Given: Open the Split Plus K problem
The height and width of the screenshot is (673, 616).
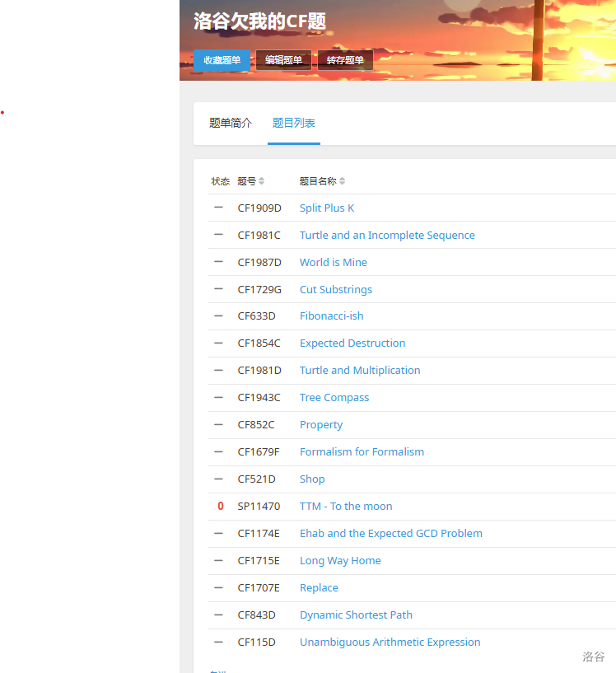Looking at the screenshot, I should coord(327,208).
